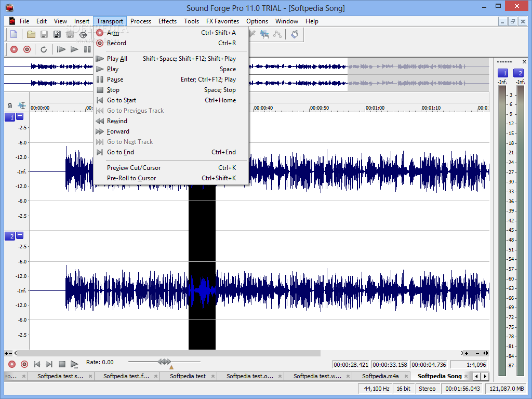Select Rewind in the Transport menu
Screen dimensions: 532x399
171,121
